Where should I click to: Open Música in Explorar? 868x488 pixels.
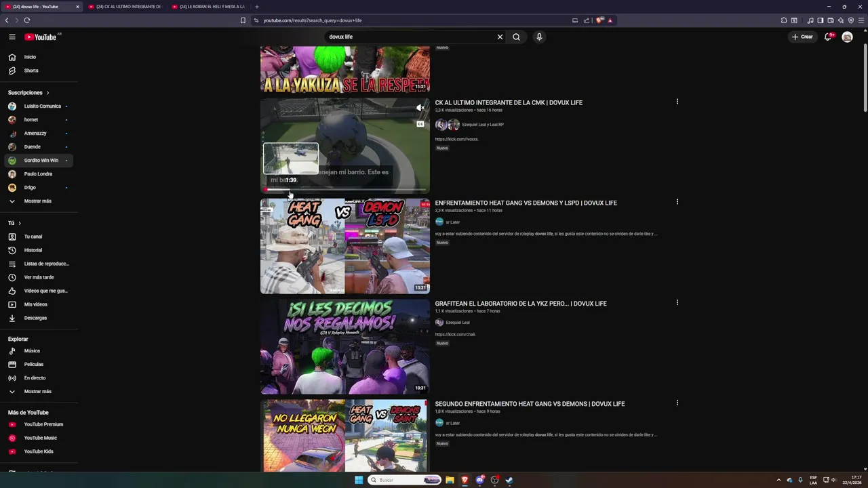[x=41, y=350]
